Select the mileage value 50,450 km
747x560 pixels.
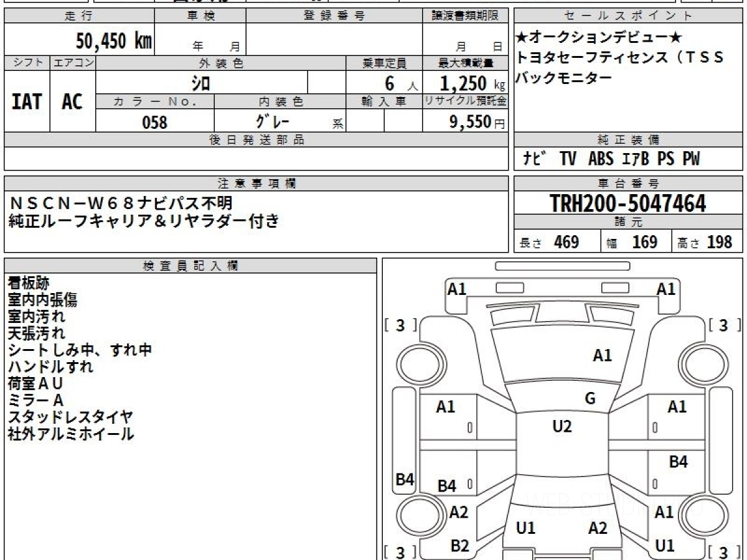pyautogui.click(x=114, y=42)
